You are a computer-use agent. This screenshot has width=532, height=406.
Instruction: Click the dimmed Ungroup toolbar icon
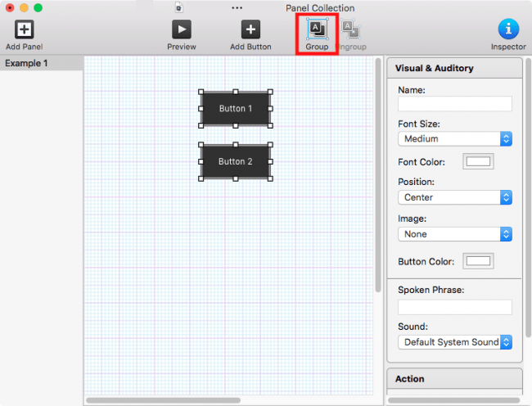tap(351, 29)
